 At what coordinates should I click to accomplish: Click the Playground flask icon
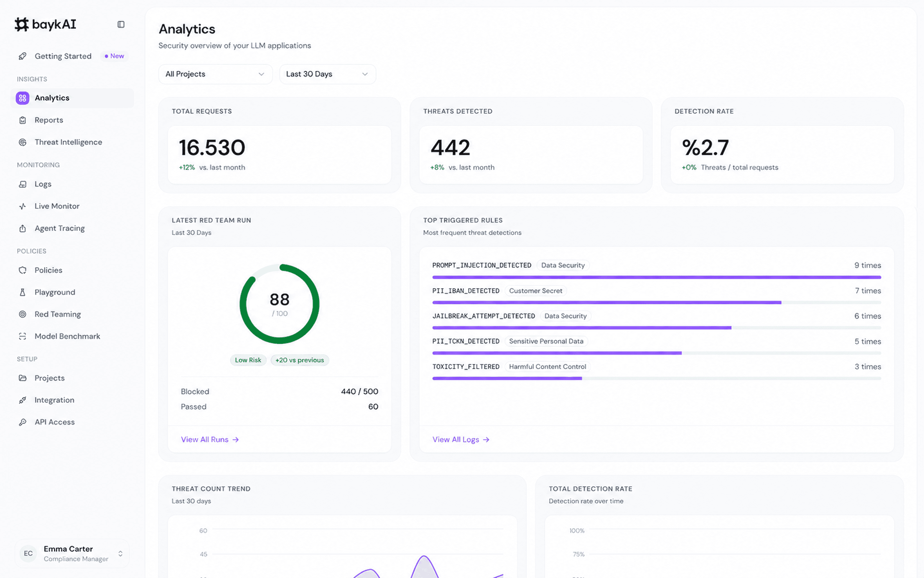click(x=23, y=292)
